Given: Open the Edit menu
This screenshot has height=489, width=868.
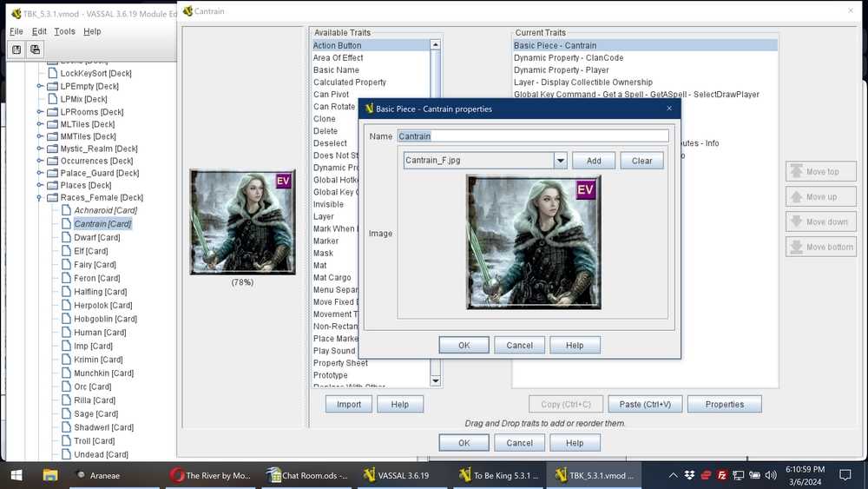Looking at the screenshot, I should pos(39,31).
